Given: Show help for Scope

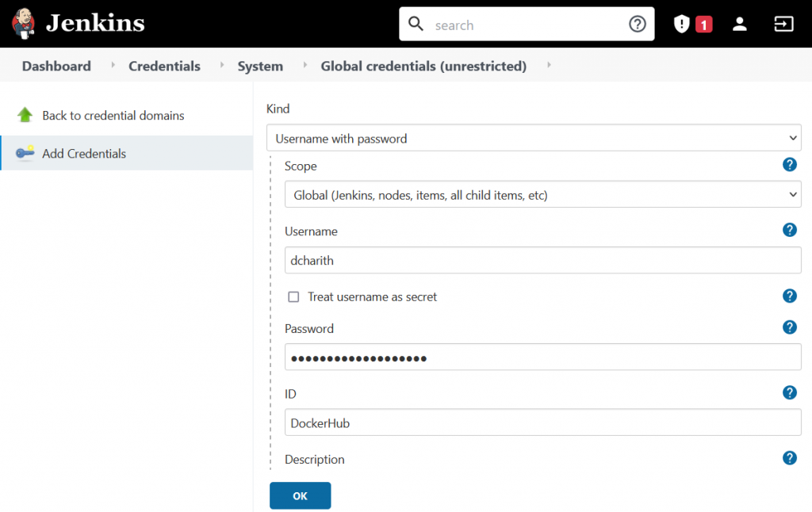Looking at the screenshot, I should point(789,165).
